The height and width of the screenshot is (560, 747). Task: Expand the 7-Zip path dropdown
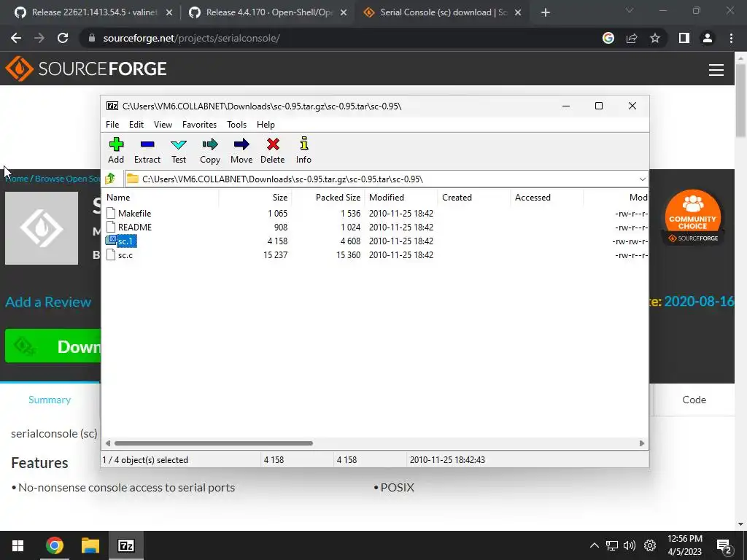(642, 179)
